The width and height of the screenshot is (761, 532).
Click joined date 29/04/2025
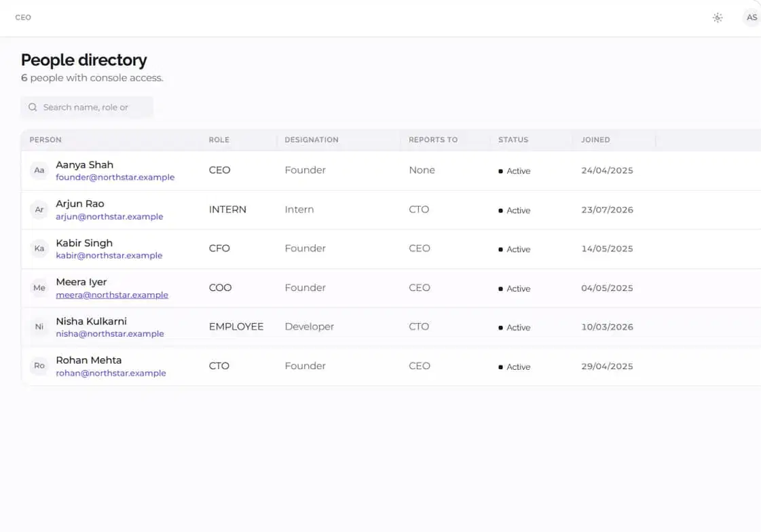pyautogui.click(x=607, y=366)
